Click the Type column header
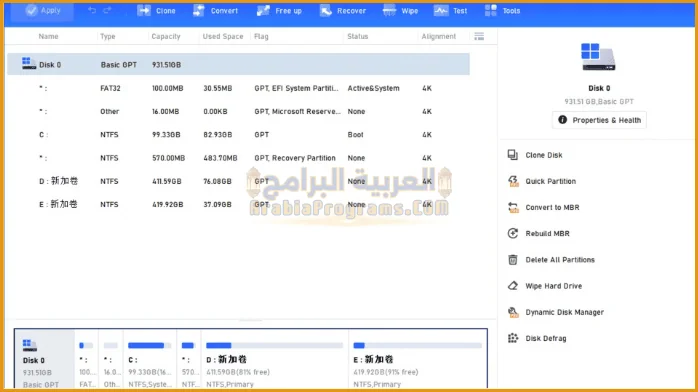The height and width of the screenshot is (392, 698). pyautogui.click(x=108, y=36)
